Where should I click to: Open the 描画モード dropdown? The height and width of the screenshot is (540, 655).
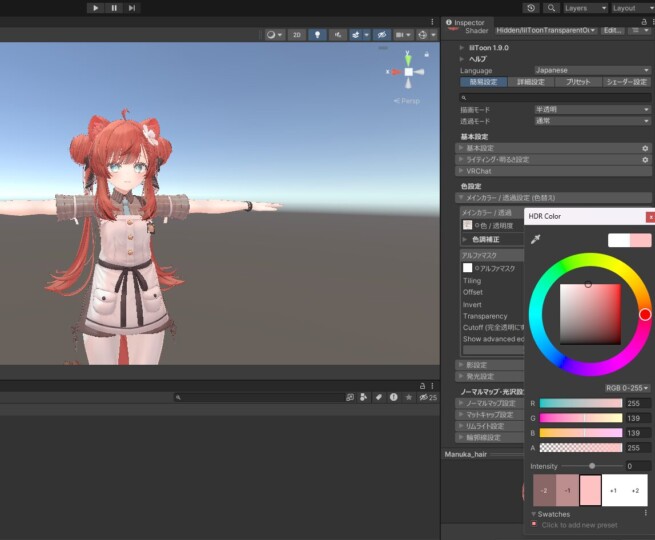pyautogui.click(x=592, y=109)
